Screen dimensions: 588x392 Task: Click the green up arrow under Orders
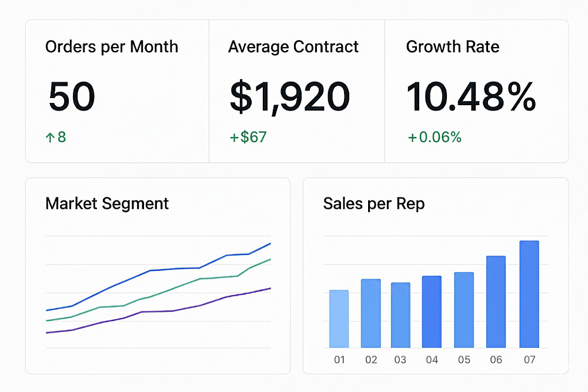pos(50,138)
